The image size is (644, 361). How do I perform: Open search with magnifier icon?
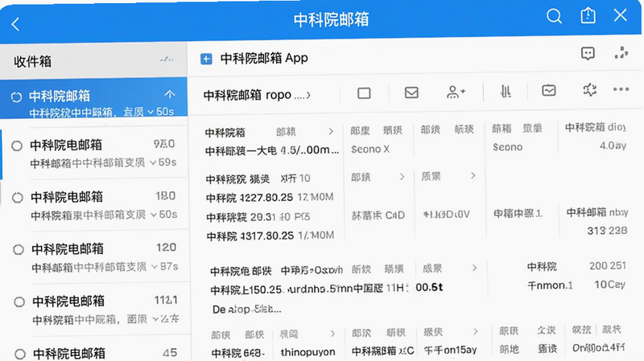tap(554, 16)
